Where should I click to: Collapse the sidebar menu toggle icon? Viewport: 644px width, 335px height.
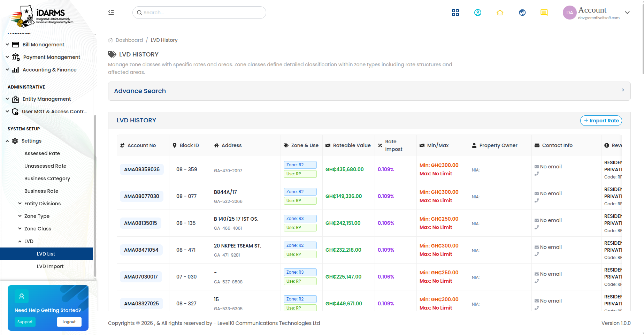point(111,13)
